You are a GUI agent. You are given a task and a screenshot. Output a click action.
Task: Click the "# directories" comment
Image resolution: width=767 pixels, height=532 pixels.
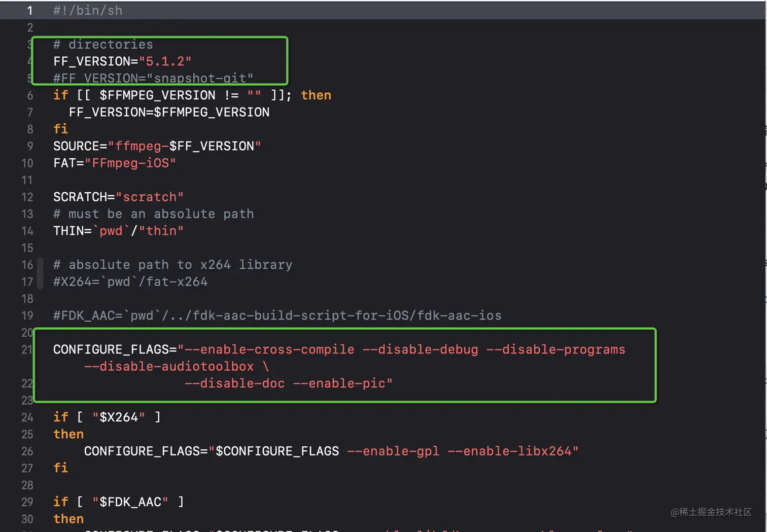[x=103, y=45]
